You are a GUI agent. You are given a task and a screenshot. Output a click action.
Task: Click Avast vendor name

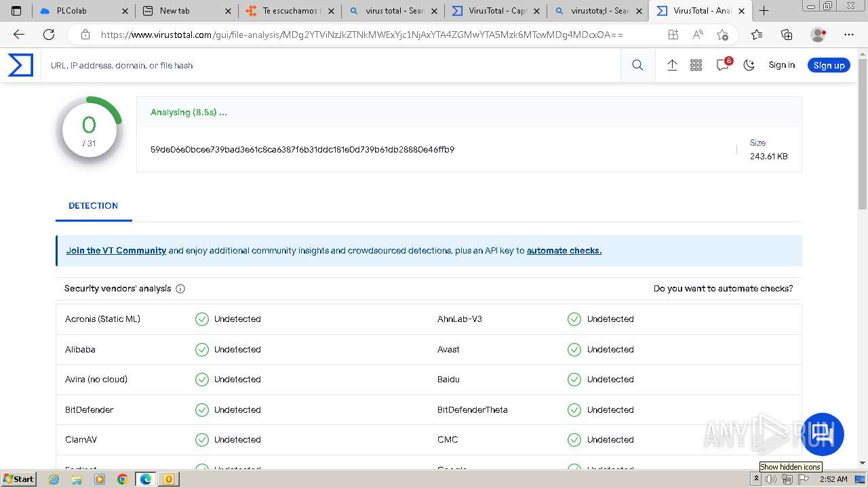pyautogui.click(x=448, y=350)
